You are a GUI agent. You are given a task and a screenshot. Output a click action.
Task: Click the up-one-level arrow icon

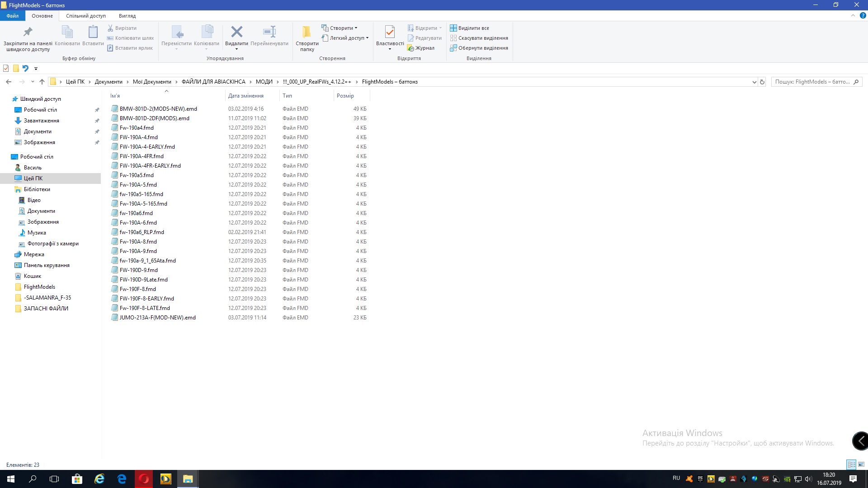point(42,82)
